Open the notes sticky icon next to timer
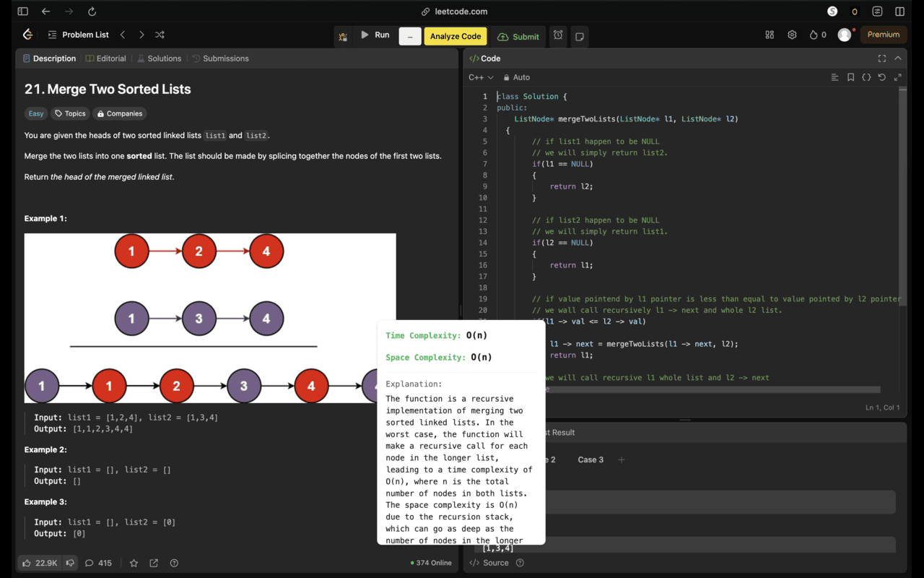Viewport: 924px width, 578px height. 579,34
